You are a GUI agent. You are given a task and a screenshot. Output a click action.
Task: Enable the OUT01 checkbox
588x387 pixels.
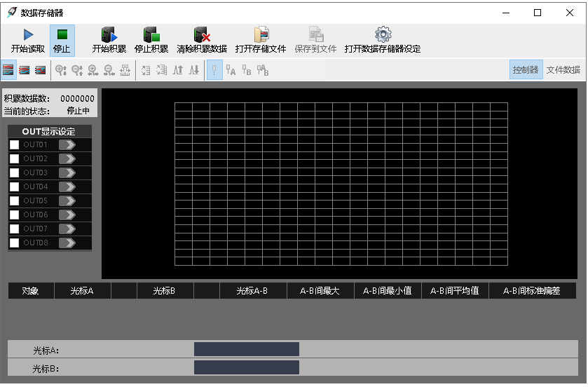(14, 145)
